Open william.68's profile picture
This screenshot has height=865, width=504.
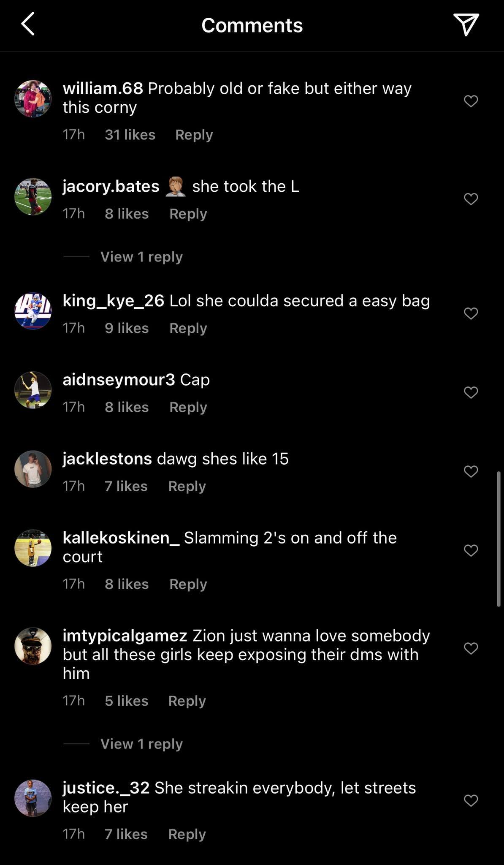click(33, 98)
